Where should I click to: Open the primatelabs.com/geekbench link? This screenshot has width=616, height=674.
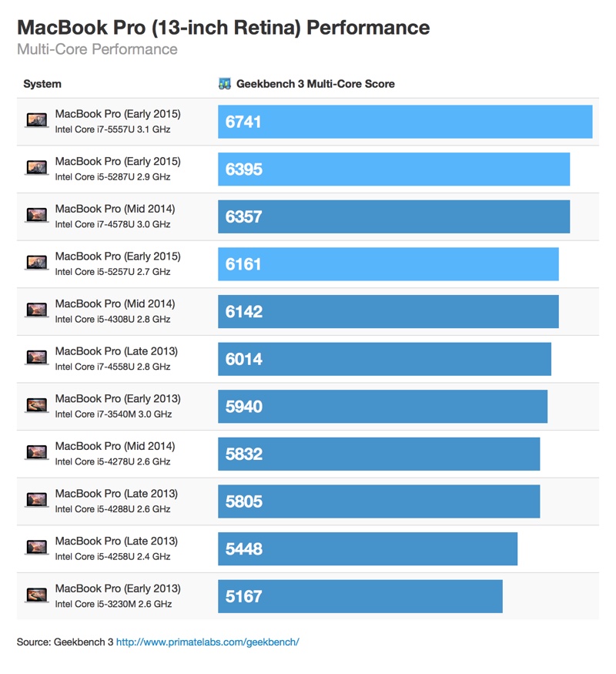(x=207, y=642)
